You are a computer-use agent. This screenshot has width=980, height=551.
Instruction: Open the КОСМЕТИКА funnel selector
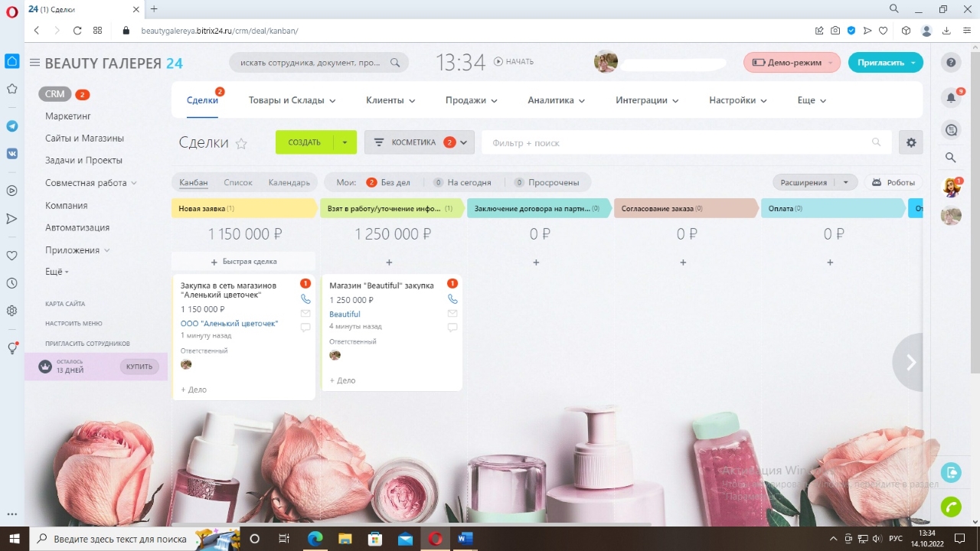point(420,142)
